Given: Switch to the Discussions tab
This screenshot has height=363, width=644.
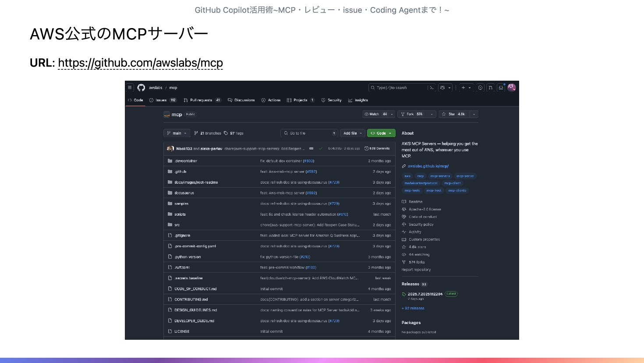Looking at the screenshot, I should [241, 100].
